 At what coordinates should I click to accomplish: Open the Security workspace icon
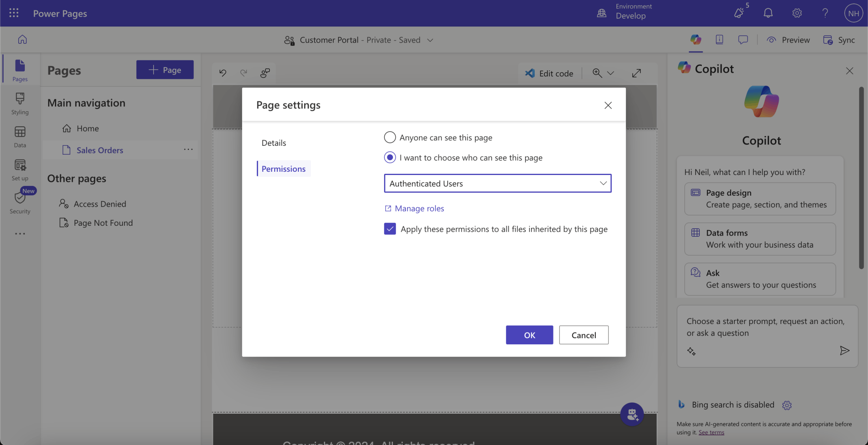pyautogui.click(x=20, y=202)
